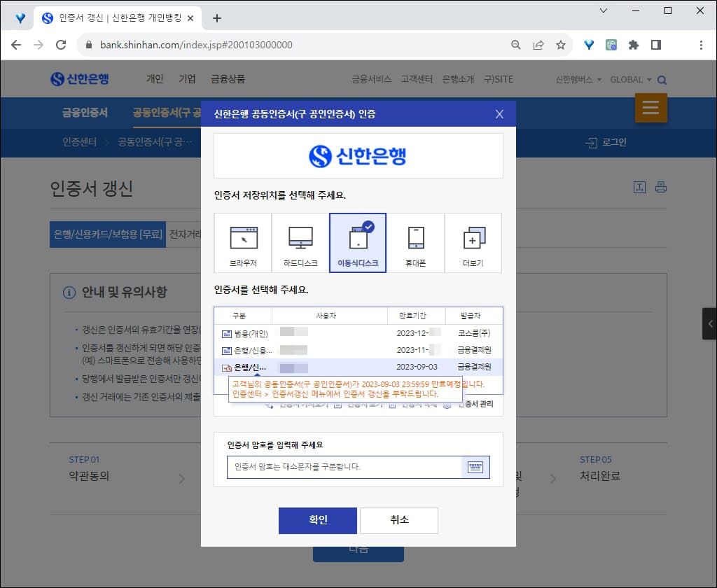Screen dimensions: 717x588
Task: Click the 로그인 link
Action: (x=615, y=143)
